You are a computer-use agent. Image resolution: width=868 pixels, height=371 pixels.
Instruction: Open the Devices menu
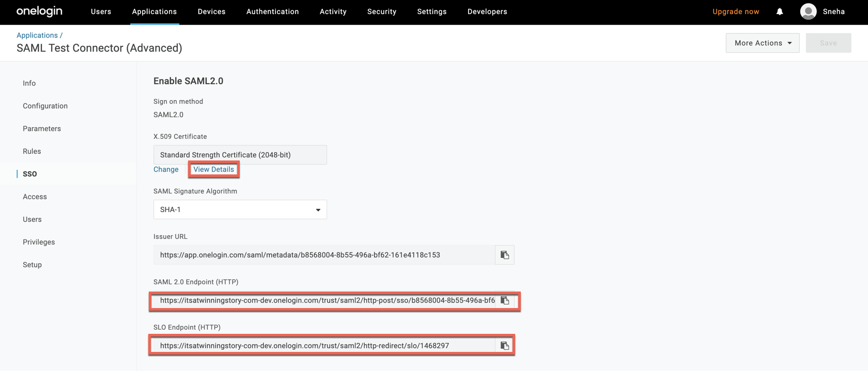tap(212, 11)
